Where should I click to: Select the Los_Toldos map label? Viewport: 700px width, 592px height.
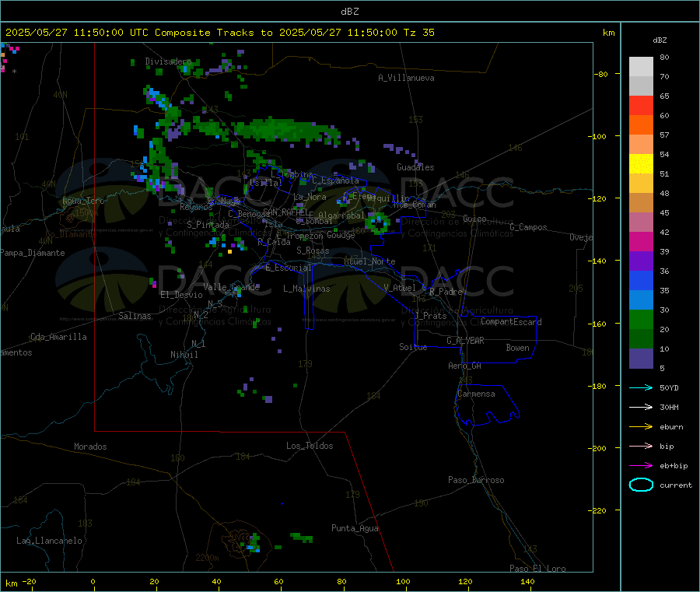[x=310, y=446]
